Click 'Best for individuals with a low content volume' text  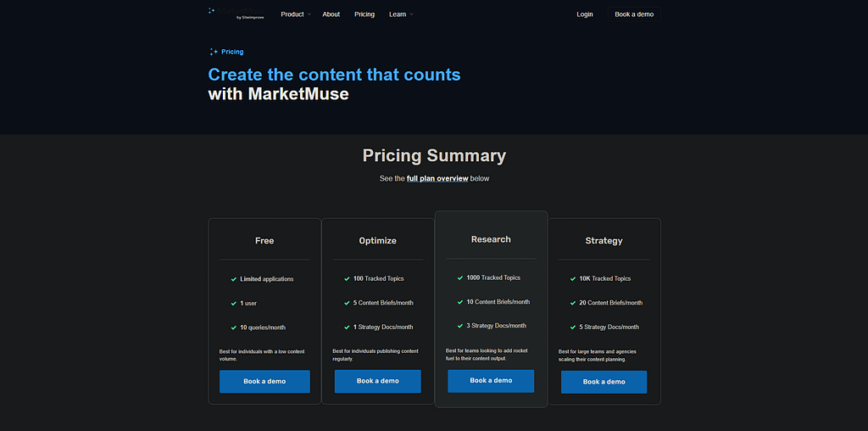(262, 355)
